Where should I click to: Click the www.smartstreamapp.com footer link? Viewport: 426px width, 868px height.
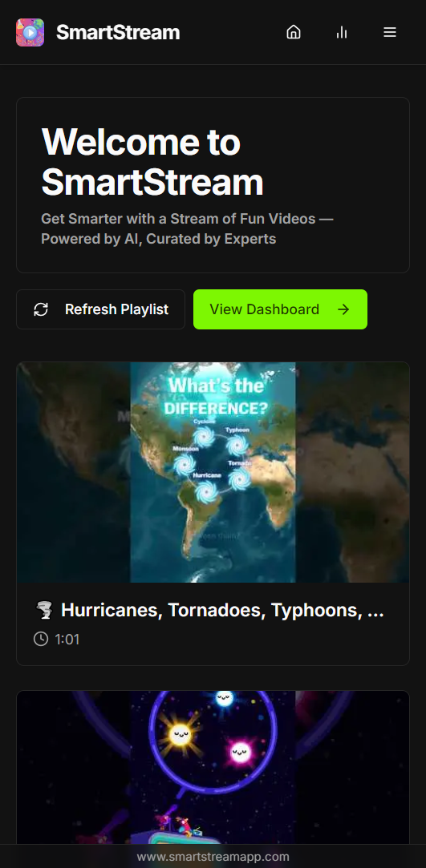click(x=213, y=857)
